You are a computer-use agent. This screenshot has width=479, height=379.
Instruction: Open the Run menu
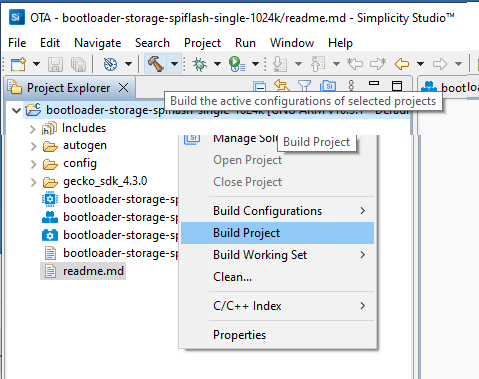point(245,43)
